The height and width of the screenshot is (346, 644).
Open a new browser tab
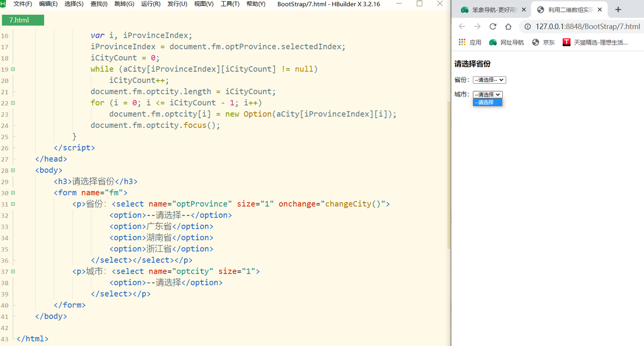(x=618, y=10)
